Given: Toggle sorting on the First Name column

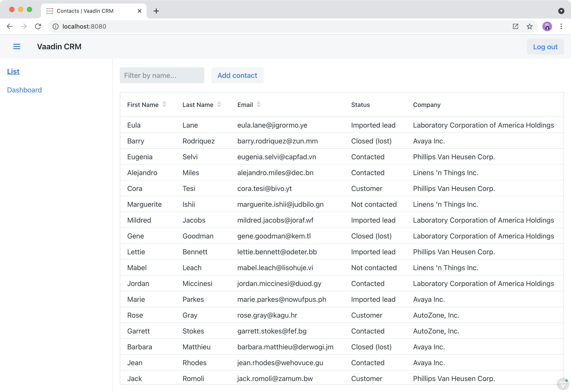Looking at the screenshot, I should point(164,104).
